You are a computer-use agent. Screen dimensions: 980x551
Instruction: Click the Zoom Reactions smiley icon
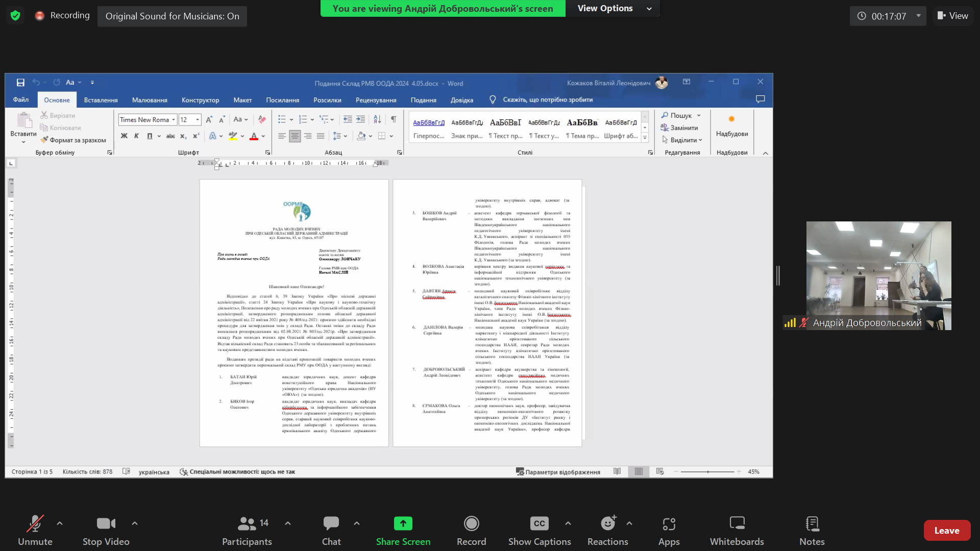pos(607,523)
